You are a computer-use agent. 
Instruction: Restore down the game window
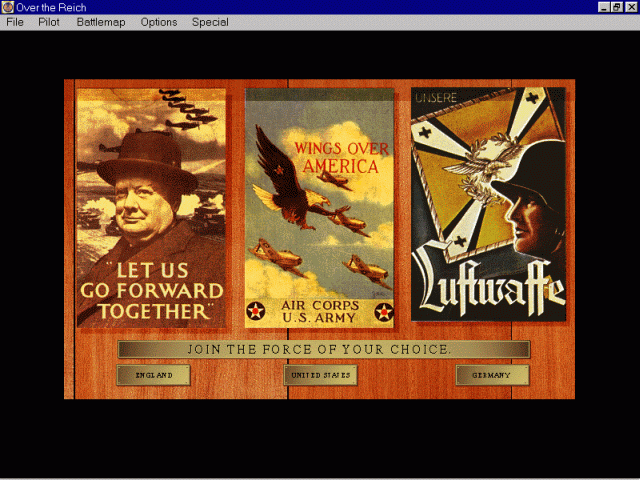[x=617, y=7]
